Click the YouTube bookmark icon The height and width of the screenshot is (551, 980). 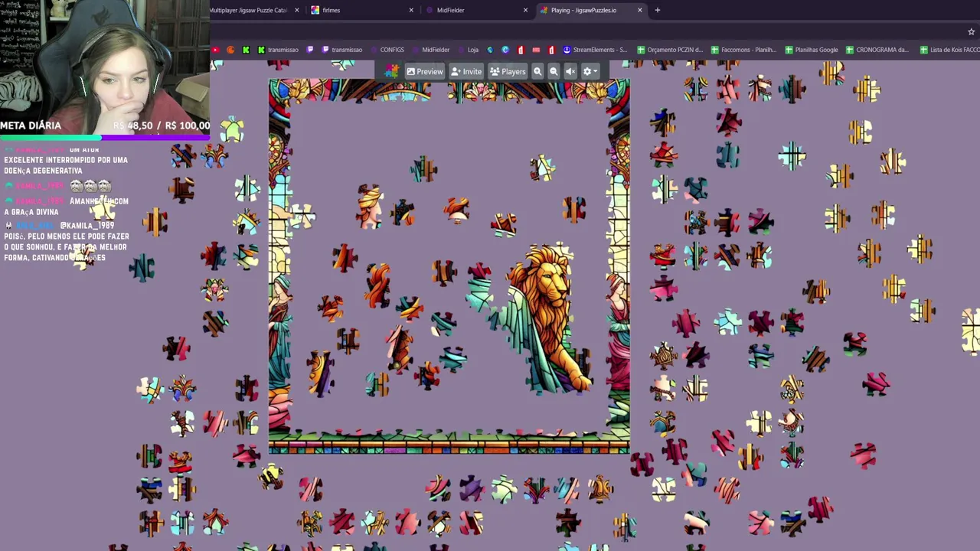216,50
